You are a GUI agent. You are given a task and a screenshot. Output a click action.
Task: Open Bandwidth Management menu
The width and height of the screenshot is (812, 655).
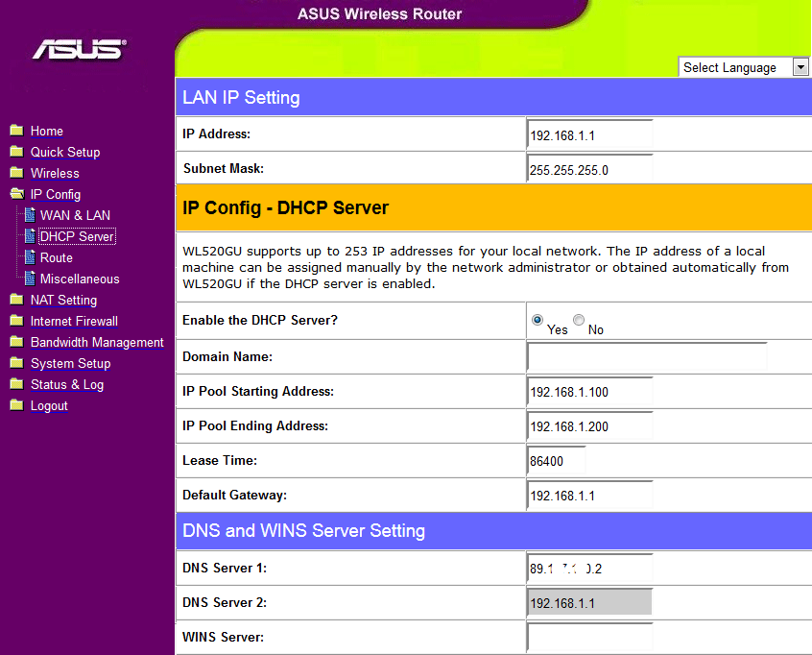97,343
